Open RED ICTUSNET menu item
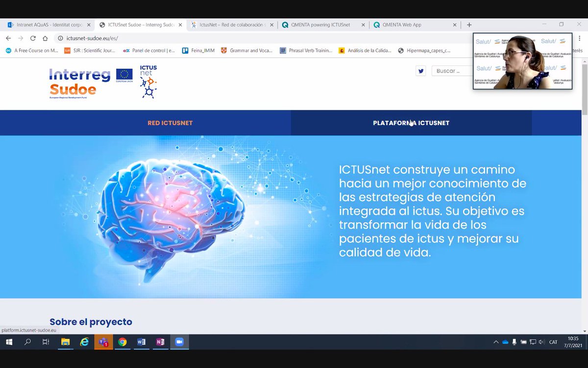Image resolution: width=588 pixels, height=368 pixels. [x=170, y=123]
